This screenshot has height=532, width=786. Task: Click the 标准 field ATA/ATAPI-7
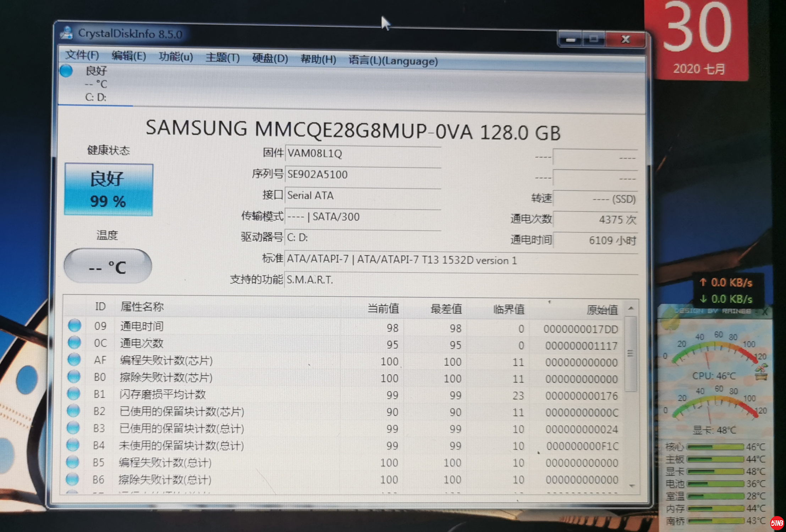coord(461,260)
